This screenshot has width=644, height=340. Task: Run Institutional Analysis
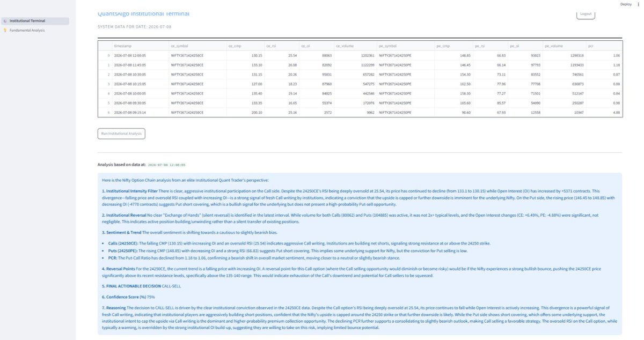[x=121, y=133]
